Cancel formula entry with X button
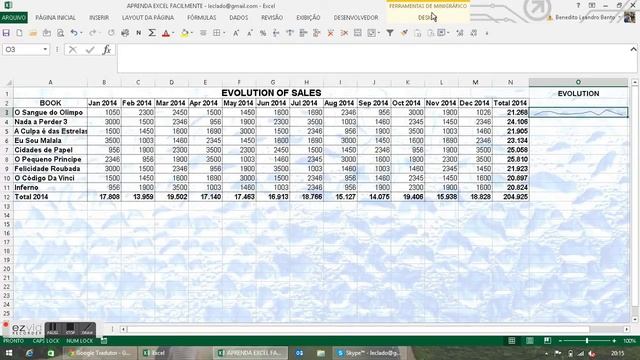The height and width of the screenshot is (360, 640). click(x=73, y=50)
